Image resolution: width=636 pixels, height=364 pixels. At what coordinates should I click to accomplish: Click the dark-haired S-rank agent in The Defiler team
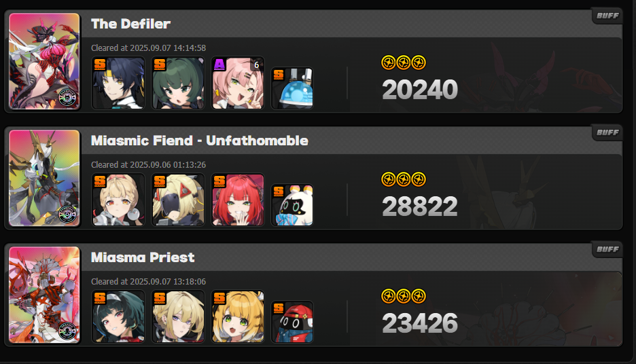(118, 83)
